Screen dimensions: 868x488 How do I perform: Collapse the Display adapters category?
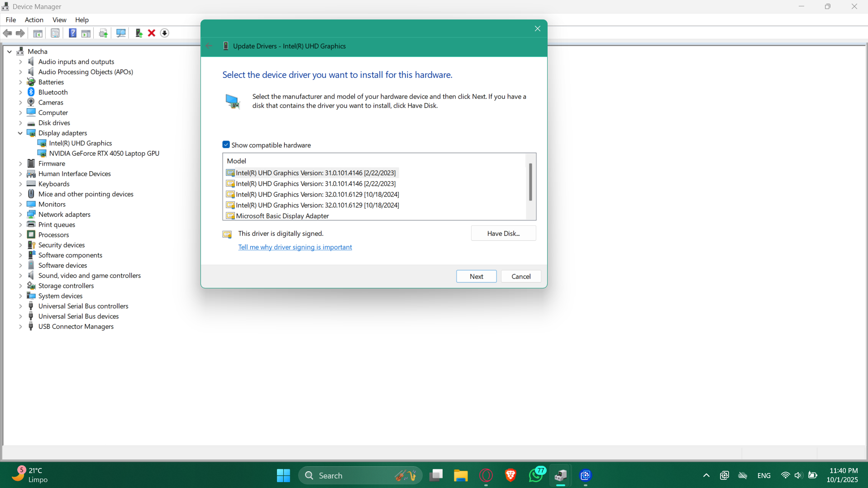[x=20, y=133]
